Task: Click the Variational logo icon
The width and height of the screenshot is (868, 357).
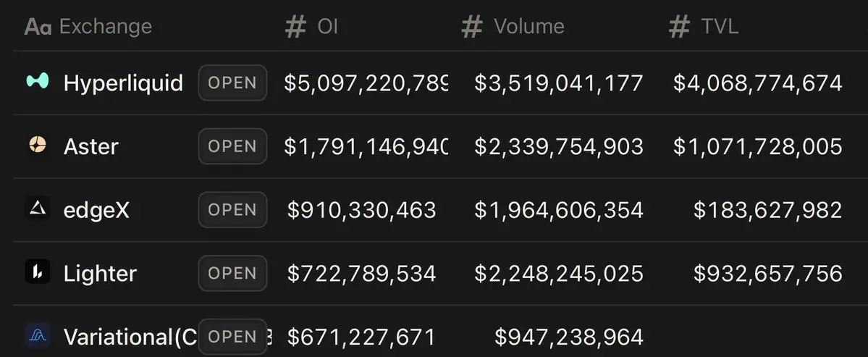Action: click(x=37, y=336)
